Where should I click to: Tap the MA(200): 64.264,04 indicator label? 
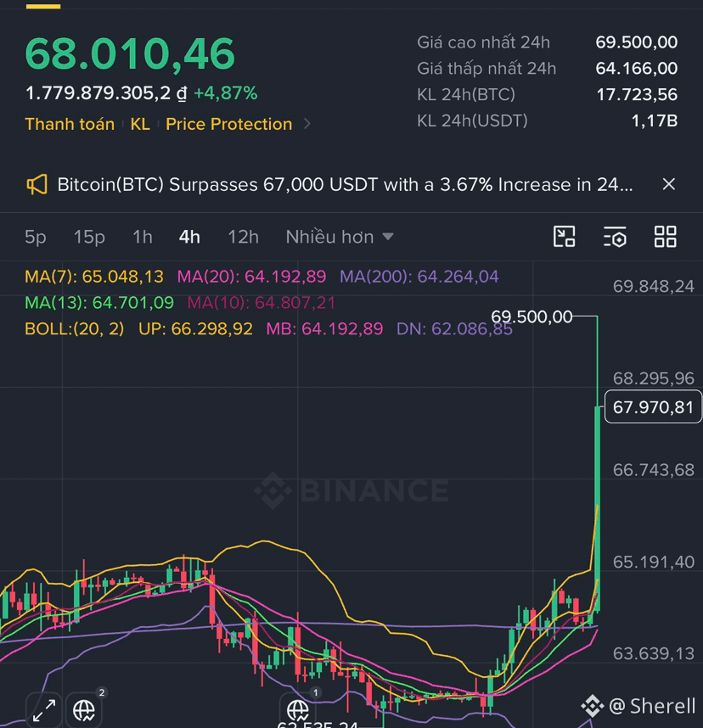pos(419,277)
